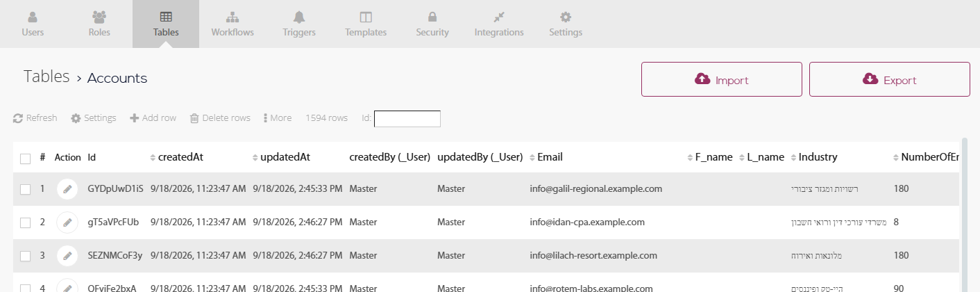This screenshot has height=292, width=980.
Task: Open Triggers with the bell icon
Action: tap(299, 17)
